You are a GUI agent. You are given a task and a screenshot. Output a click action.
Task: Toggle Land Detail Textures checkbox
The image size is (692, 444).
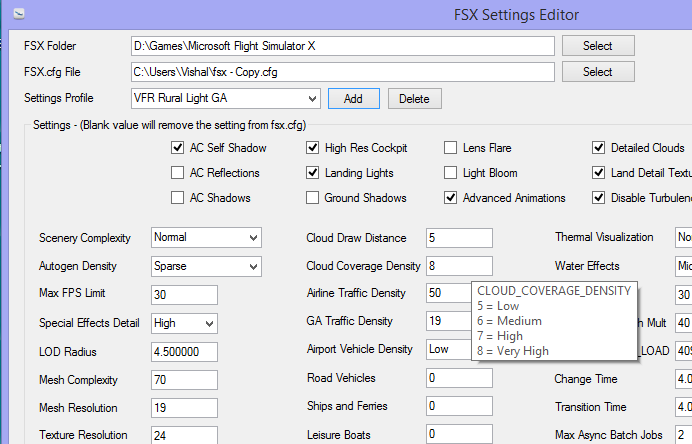[x=598, y=173]
